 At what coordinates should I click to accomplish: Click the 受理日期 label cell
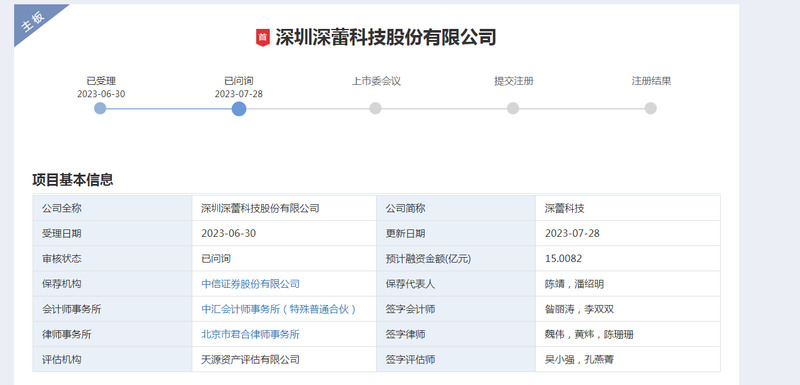pyautogui.click(x=112, y=233)
